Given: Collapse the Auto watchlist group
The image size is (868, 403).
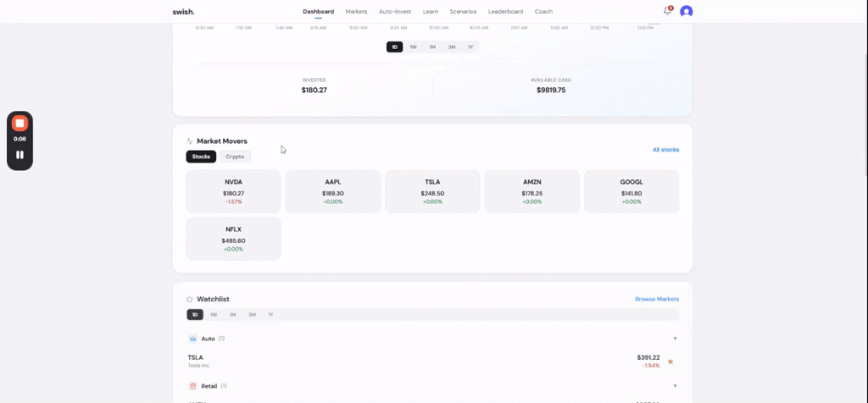Looking at the screenshot, I should [x=675, y=339].
